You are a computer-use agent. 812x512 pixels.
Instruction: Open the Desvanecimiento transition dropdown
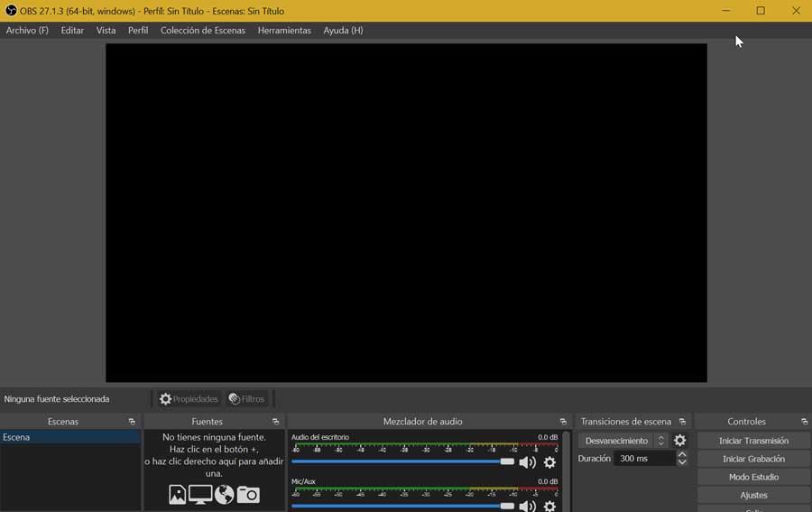click(x=623, y=441)
